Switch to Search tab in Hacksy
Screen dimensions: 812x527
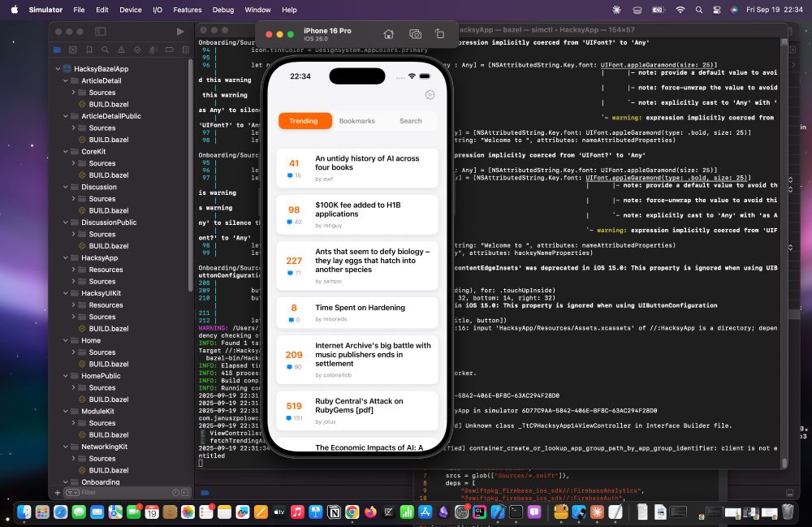(x=411, y=121)
